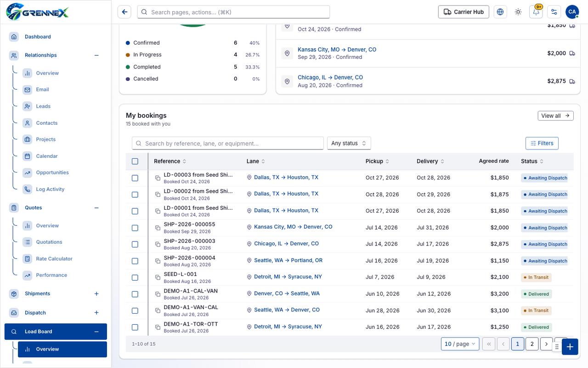Click Dashboard home icon in sidebar
The height and width of the screenshot is (368, 588).
coord(14,37)
